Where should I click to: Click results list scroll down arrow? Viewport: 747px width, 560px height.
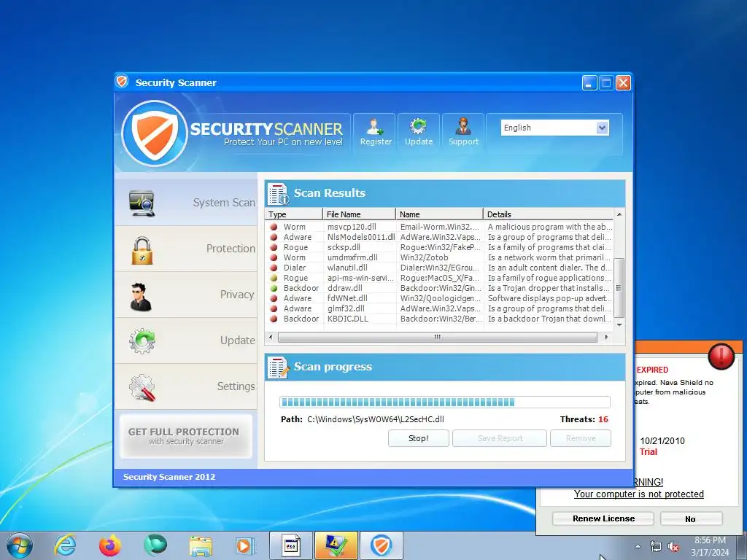tap(619, 324)
